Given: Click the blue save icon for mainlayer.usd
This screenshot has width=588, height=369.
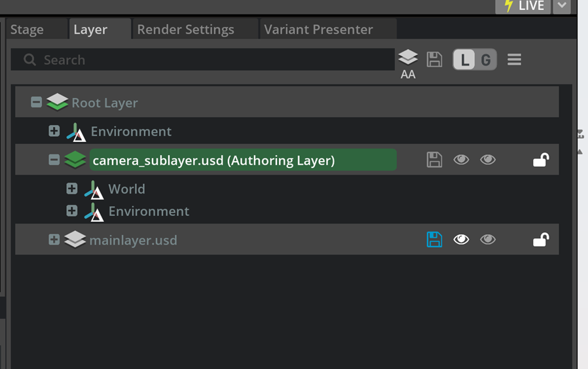Looking at the screenshot, I should point(434,240).
